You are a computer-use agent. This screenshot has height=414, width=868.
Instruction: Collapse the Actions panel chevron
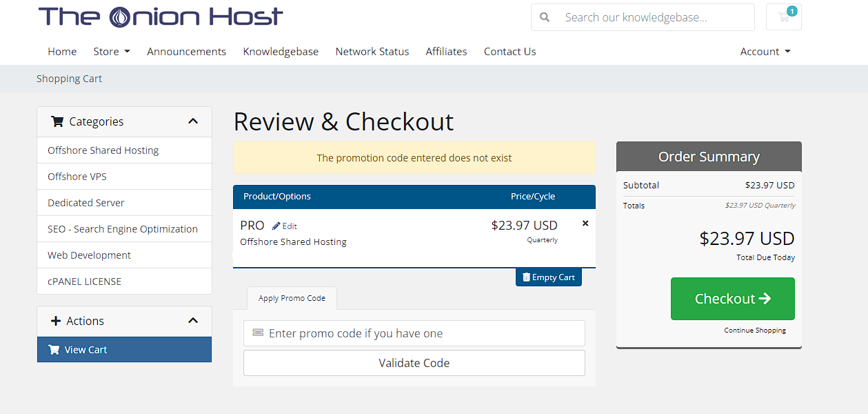pos(193,321)
